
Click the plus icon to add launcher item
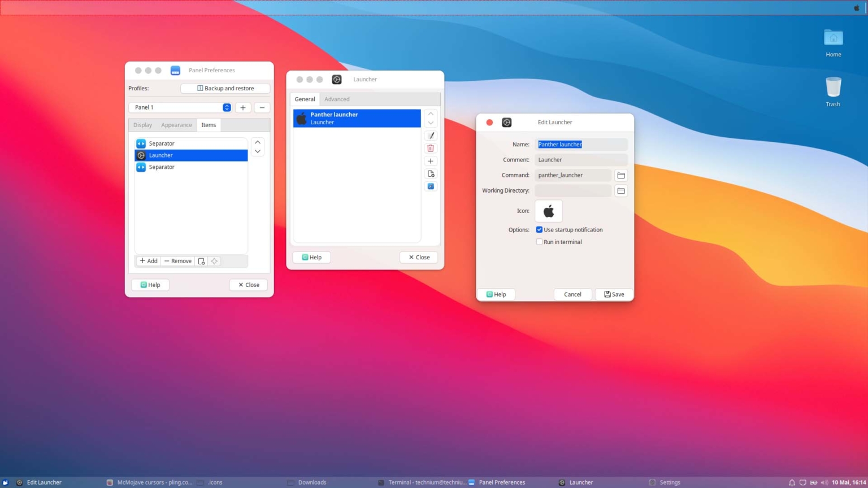pyautogui.click(x=431, y=161)
